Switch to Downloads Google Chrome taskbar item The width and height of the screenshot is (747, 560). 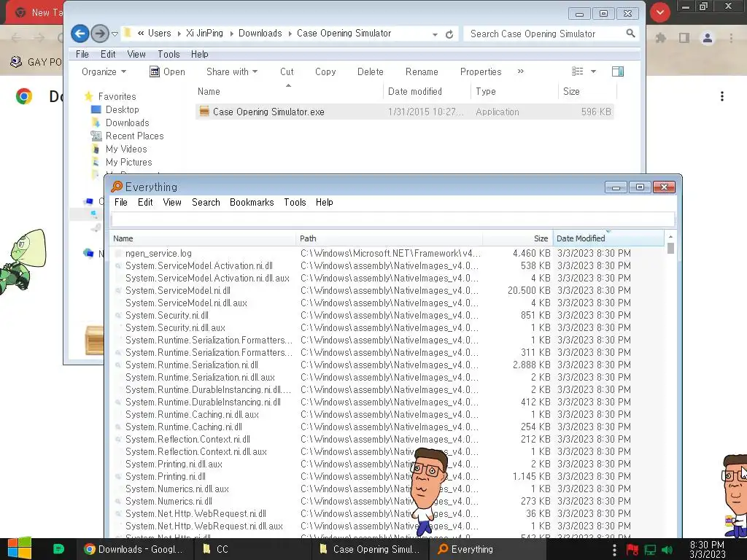click(x=133, y=549)
